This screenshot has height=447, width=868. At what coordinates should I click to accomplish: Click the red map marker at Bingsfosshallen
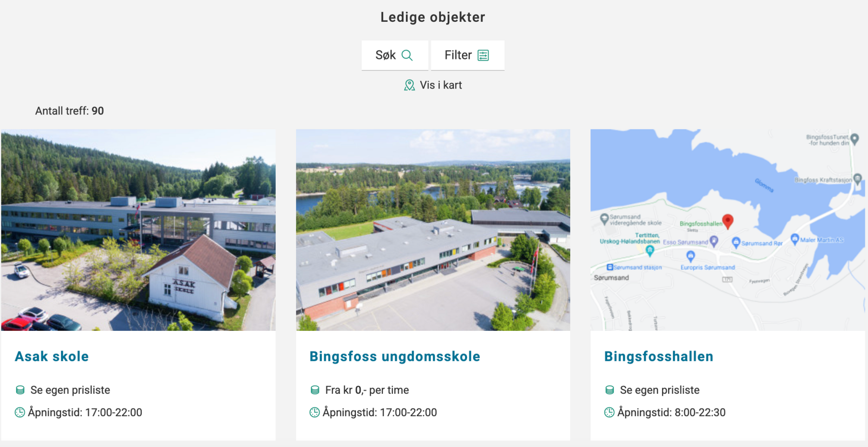coord(727,221)
